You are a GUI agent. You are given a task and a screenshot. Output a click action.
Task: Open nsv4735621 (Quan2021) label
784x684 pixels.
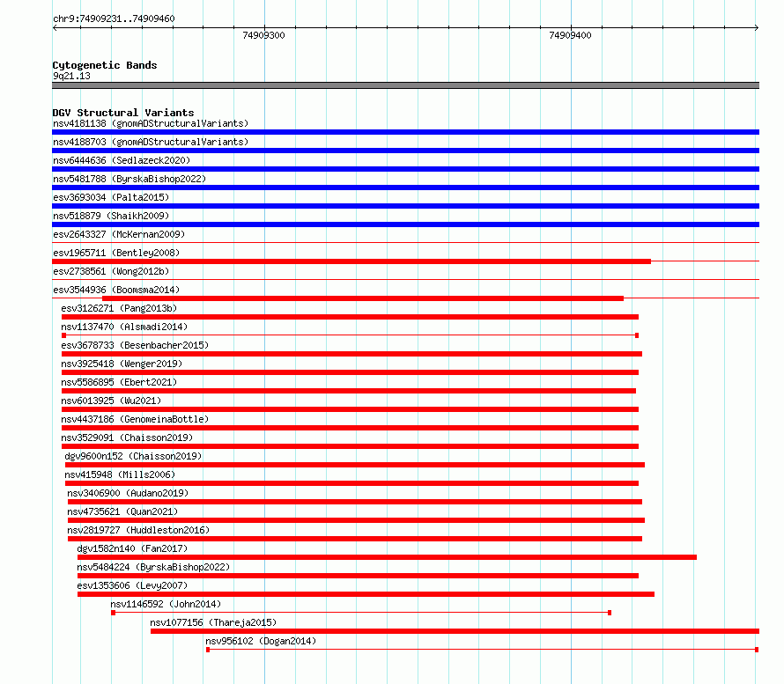[x=122, y=511]
